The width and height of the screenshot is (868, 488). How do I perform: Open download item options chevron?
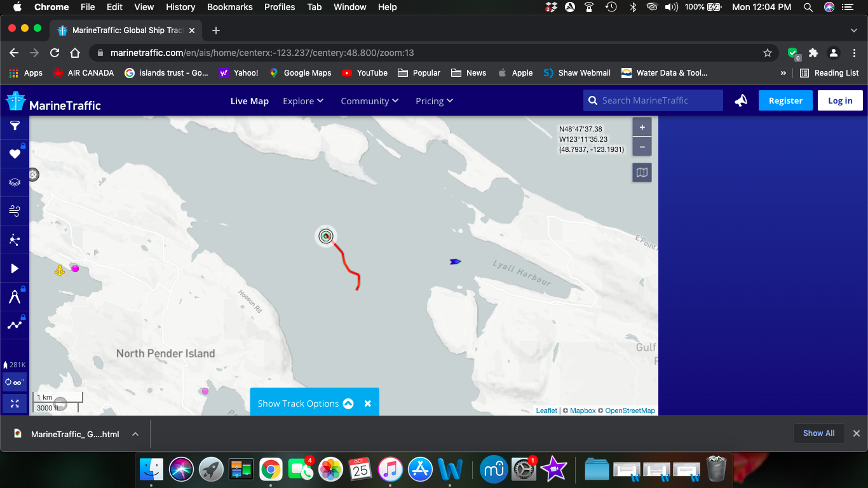[135, 434]
